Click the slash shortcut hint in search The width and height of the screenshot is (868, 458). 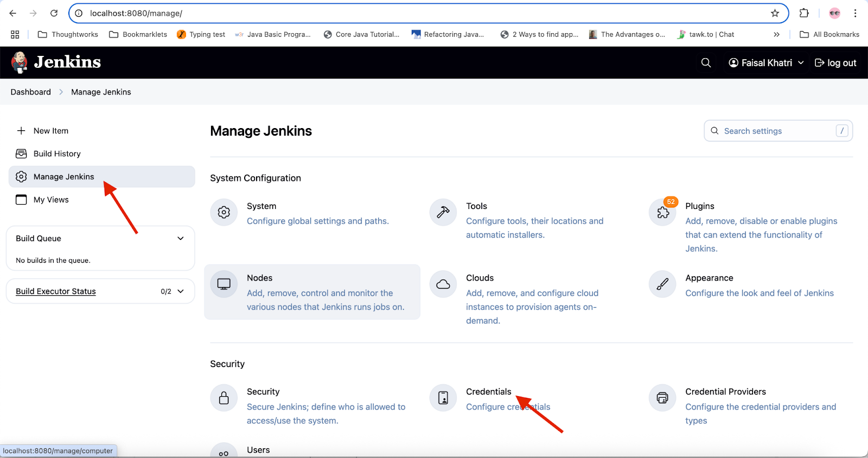pyautogui.click(x=842, y=131)
